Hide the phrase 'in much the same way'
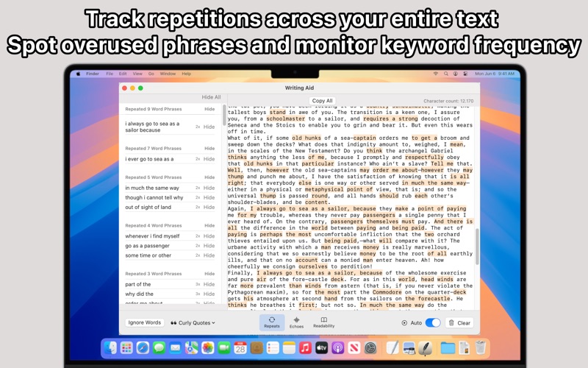This screenshot has height=368, width=588. point(209,188)
